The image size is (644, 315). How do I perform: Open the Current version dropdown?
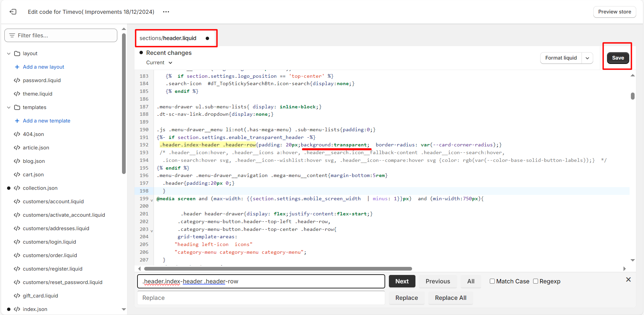coord(159,63)
